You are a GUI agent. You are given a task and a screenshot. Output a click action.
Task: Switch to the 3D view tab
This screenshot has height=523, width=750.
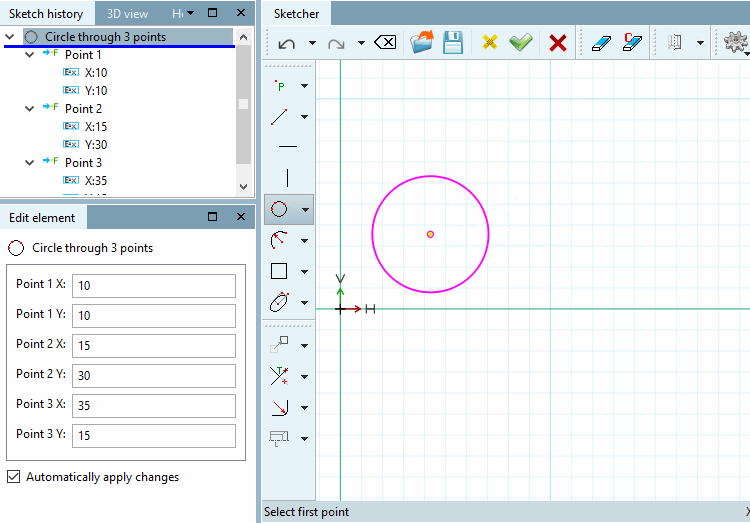(127, 14)
